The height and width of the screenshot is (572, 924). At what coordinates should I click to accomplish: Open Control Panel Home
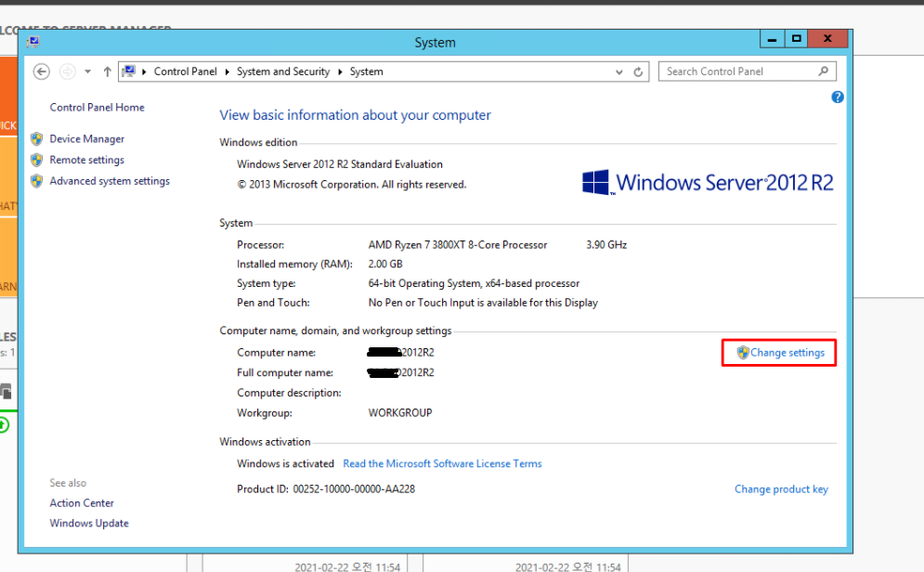tap(97, 107)
